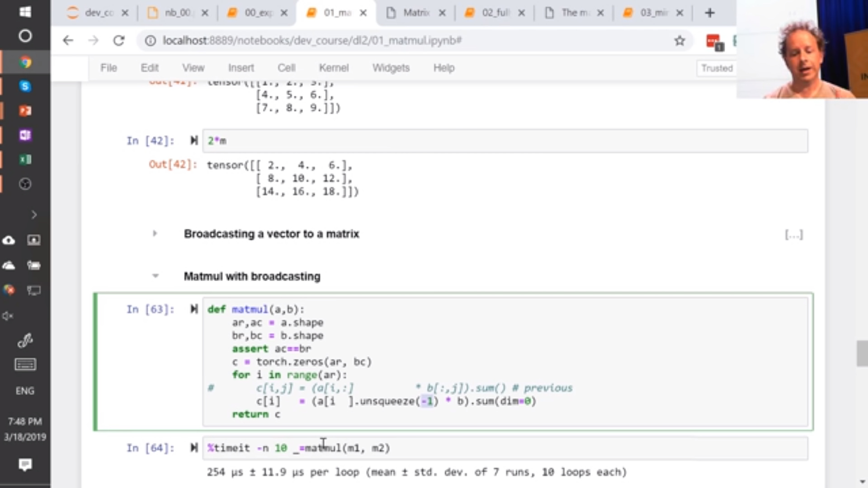Bookmark this page with the star icon
This screenshot has width=868, height=488.
pos(679,41)
